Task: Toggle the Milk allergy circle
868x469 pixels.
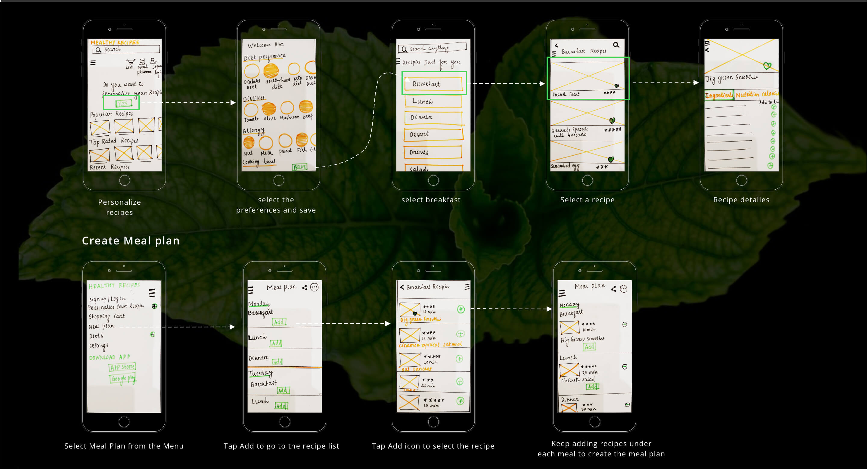Action: pyautogui.click(x=265, y=143)
